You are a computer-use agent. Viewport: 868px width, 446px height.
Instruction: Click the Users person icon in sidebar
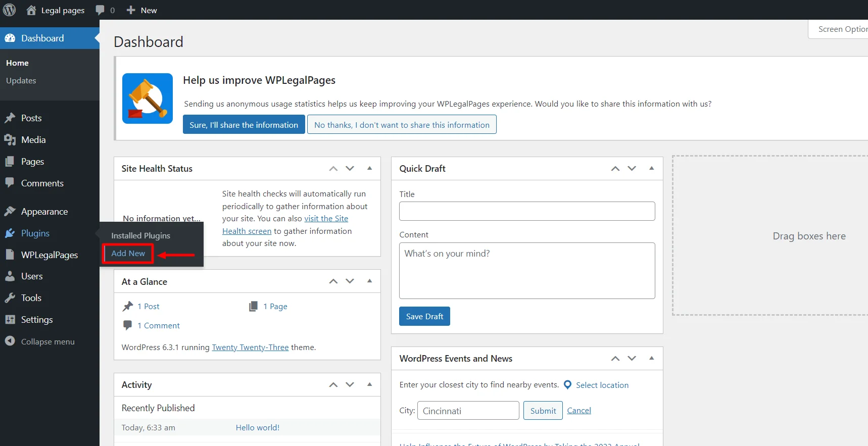pos(10,276)
